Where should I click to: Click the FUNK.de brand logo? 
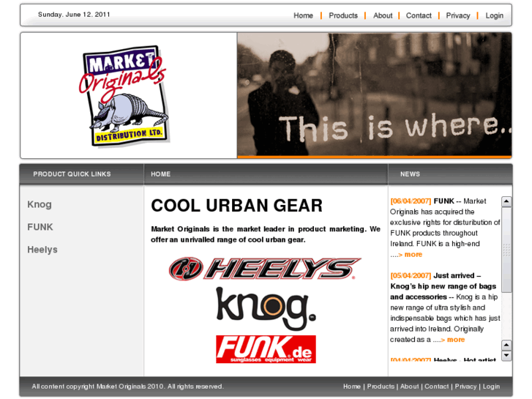[266, 349]
